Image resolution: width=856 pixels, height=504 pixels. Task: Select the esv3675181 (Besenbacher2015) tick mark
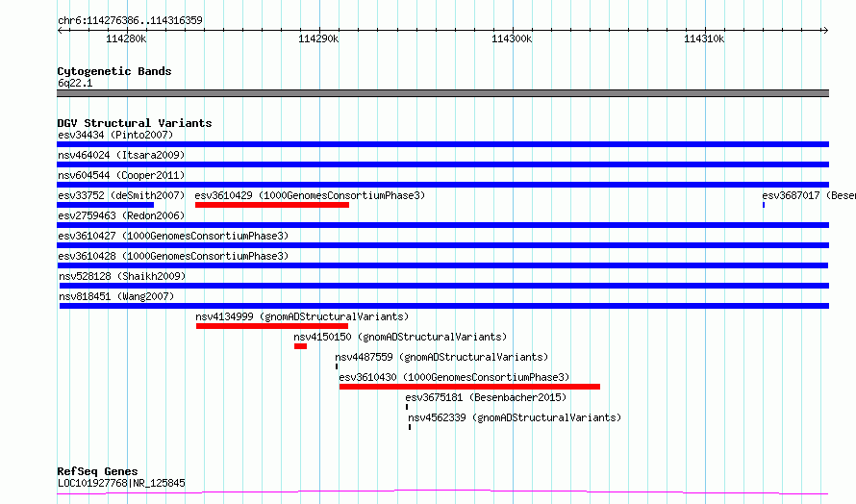[407, 407]
